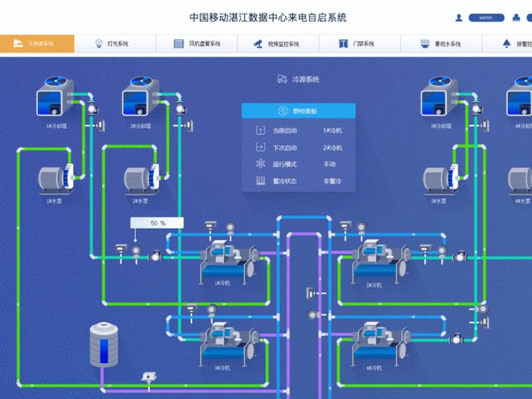Click the sensor right of 2#冷却塔 label

pyautogui.click(x=190, y=126)
